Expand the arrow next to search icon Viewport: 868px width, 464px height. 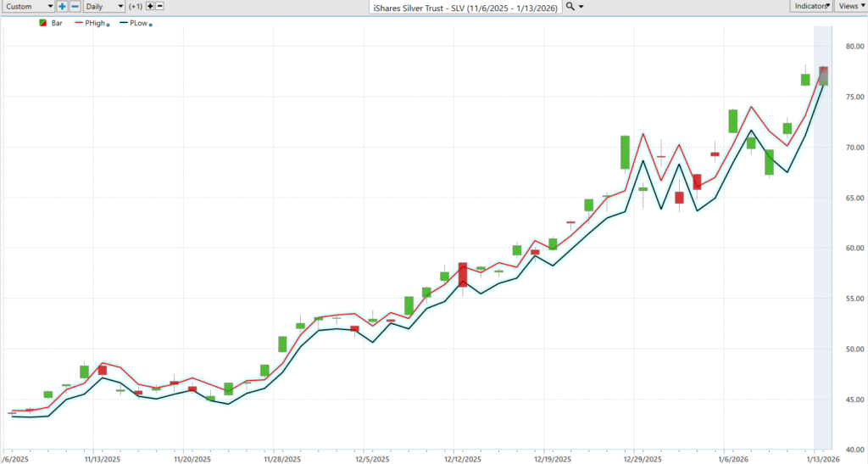581,7
